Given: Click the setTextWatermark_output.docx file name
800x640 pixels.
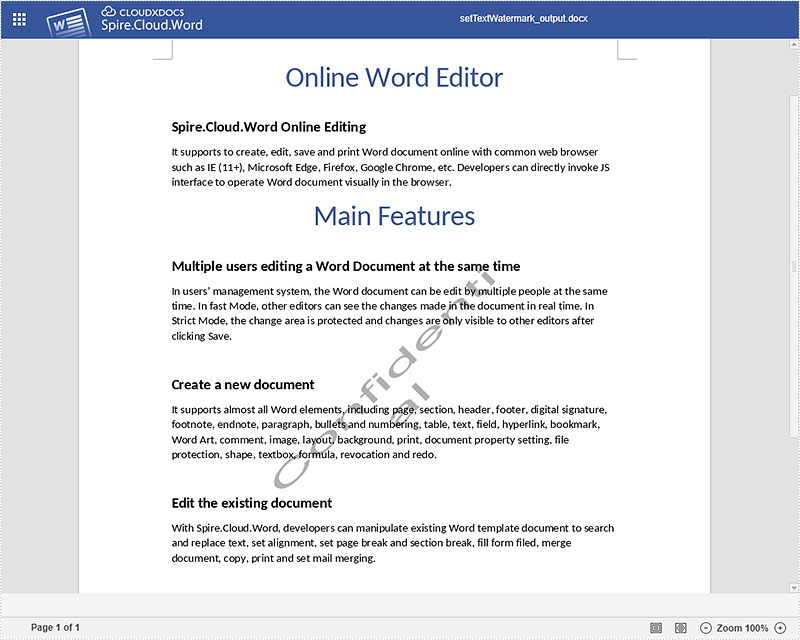Looking at the screenshot, I should (523, 18).
